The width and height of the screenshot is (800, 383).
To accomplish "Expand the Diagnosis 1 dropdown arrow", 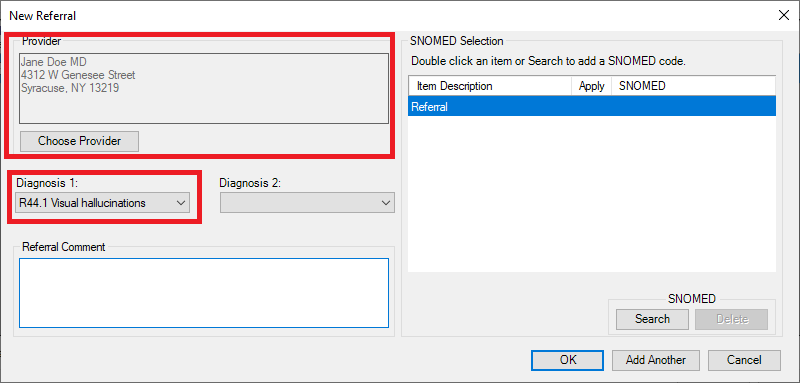I will (181, 203).
